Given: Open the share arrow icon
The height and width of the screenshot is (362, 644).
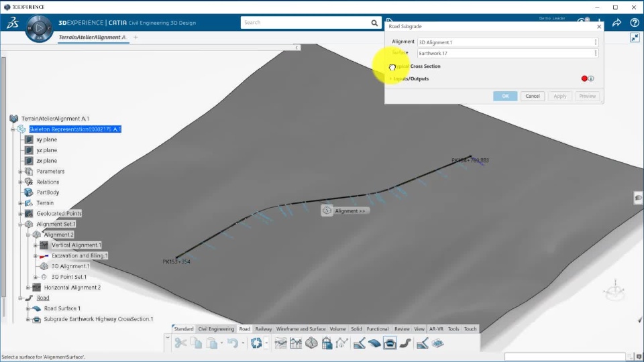Looking at the screenshot, I should tap(616, 23).
